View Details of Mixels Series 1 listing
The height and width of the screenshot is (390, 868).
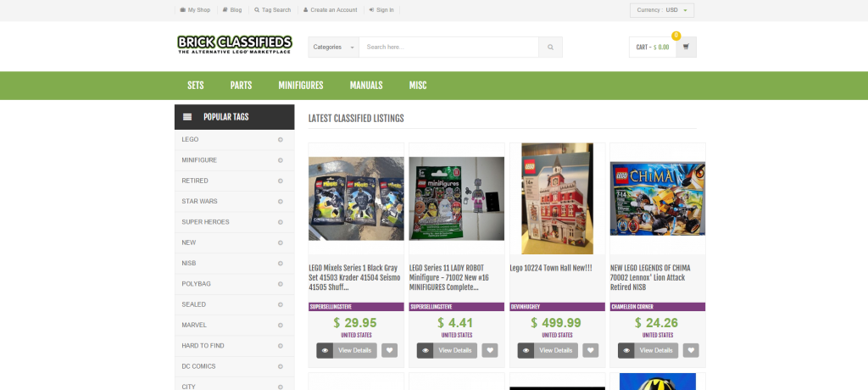(x=354, y=350)
